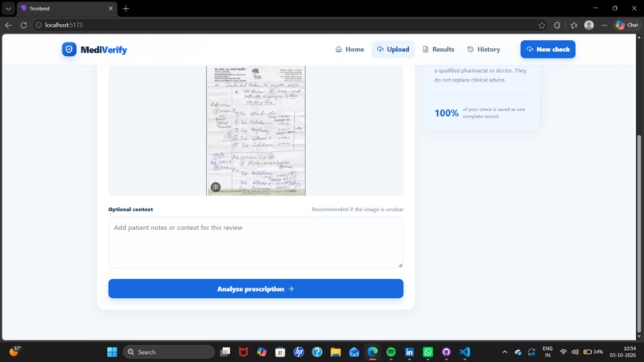Open the Home nav tab
The image size is (644, 362).
click(x=349, y=50)
